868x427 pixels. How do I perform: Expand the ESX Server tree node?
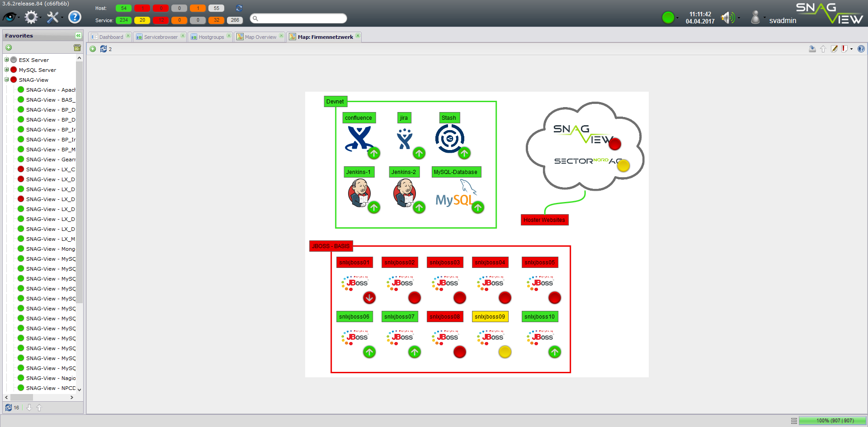tap(7, 60)
